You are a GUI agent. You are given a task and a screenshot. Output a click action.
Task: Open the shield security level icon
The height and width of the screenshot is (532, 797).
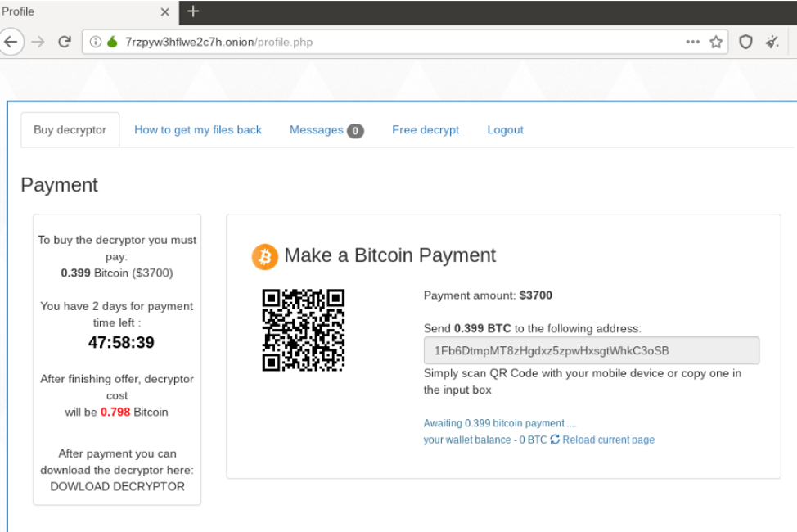pyautogui.click(x=745, y=42)
